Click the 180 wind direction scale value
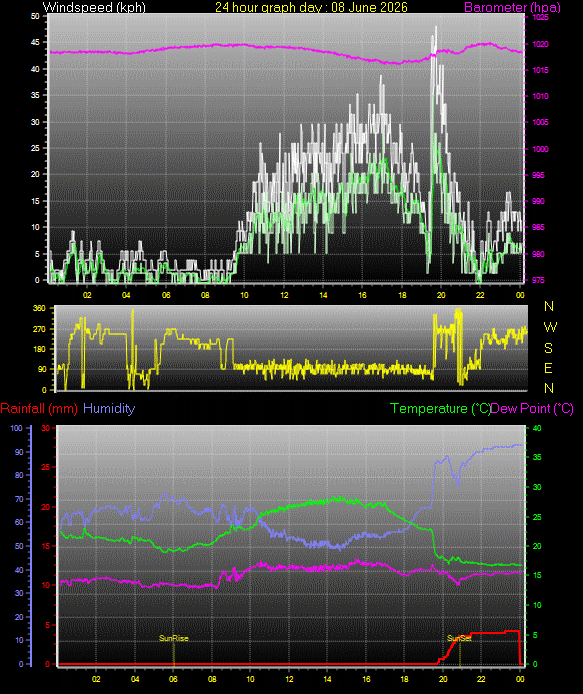This screenshot has width=583, height=694. click(39, 349)
